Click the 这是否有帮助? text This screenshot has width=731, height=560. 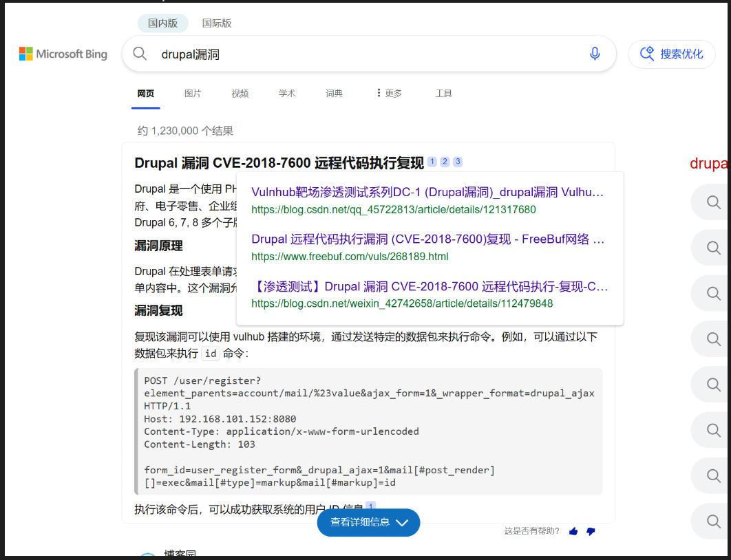point(531,531)
